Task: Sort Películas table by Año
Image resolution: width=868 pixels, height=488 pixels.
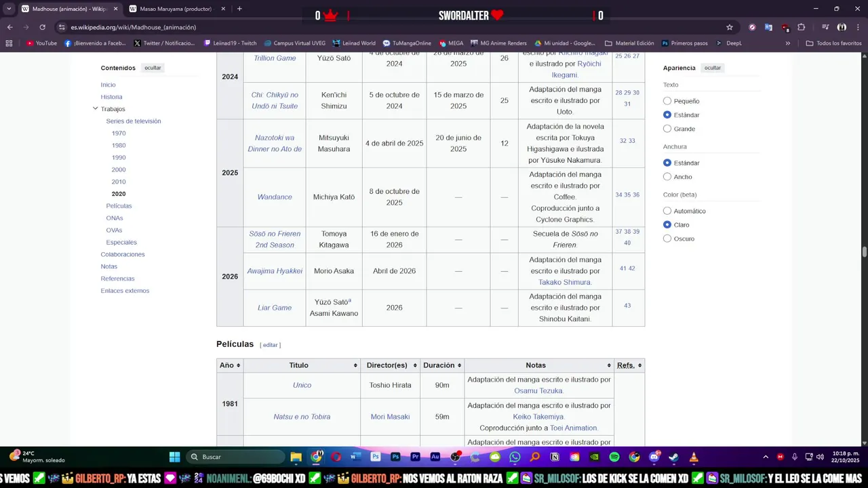Action: (x=230, y=365)
